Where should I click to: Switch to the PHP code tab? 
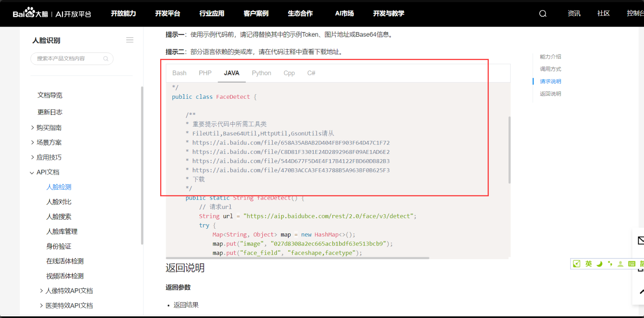205,73
